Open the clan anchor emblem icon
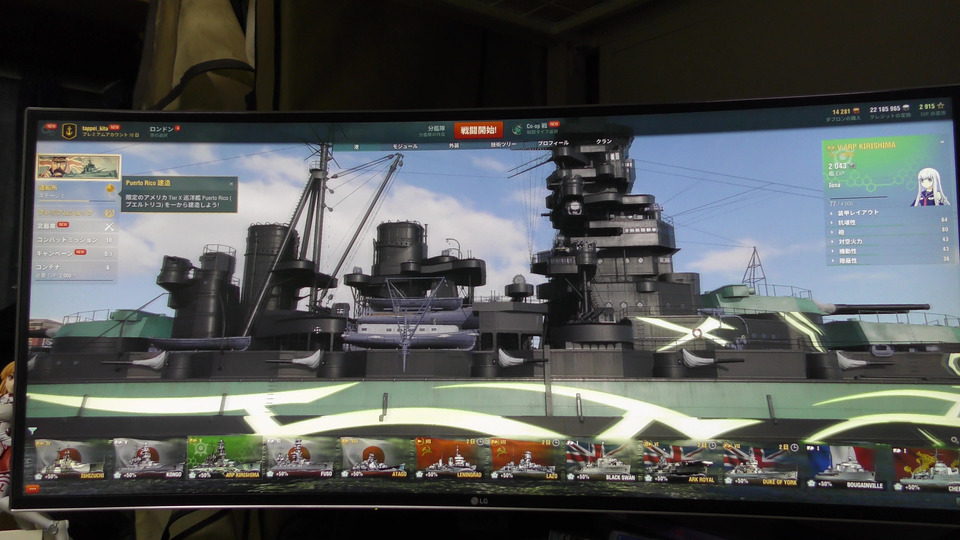The width and height of the screenshot is (960, 540). click(x=69, y=130)
